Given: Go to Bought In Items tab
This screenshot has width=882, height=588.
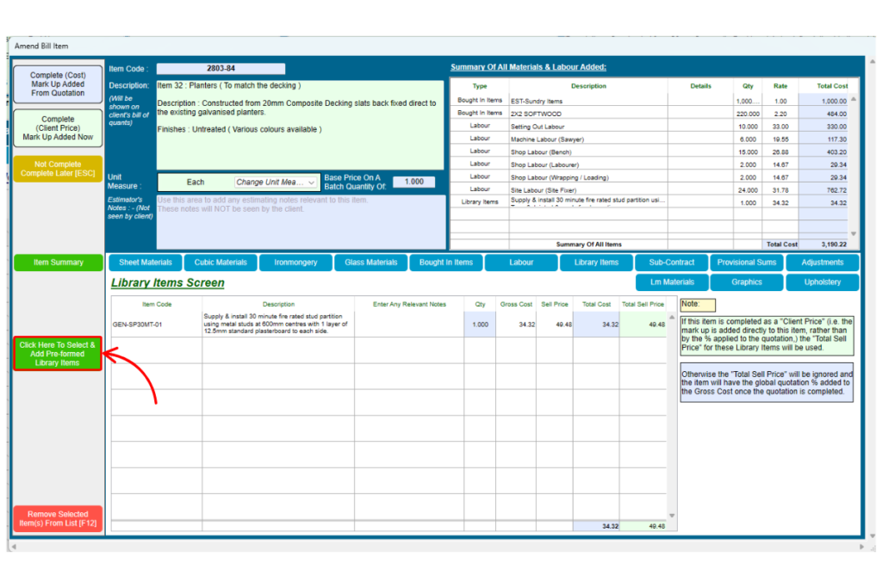Looking at the screenshot, I should coord(446,263).
